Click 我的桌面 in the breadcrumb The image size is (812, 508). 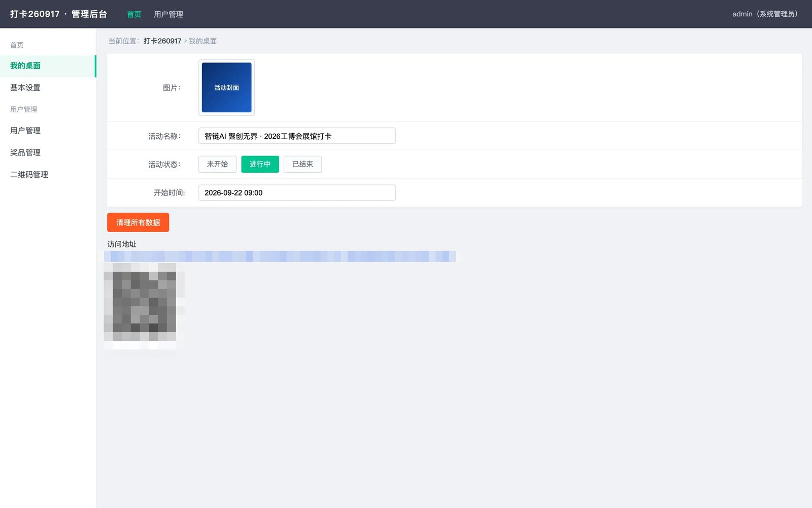[202, 41]
